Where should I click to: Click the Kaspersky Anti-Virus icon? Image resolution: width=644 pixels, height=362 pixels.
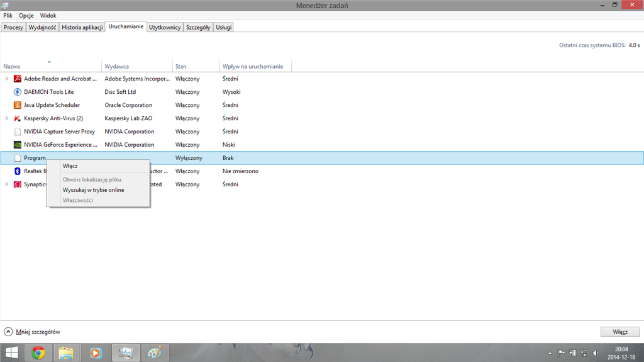[x=17, y=118]
